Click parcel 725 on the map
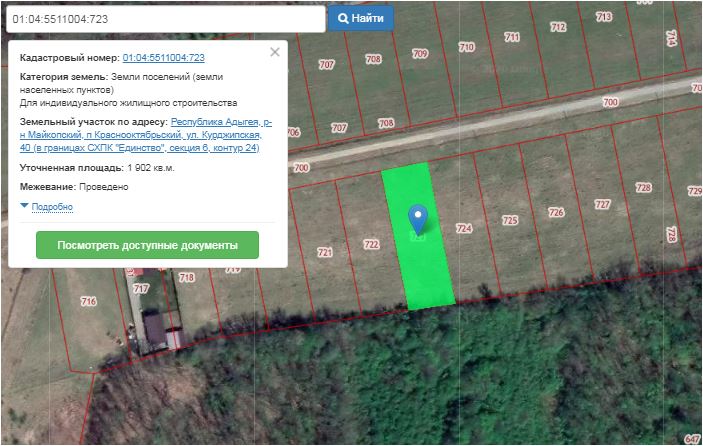 point(510,221)
